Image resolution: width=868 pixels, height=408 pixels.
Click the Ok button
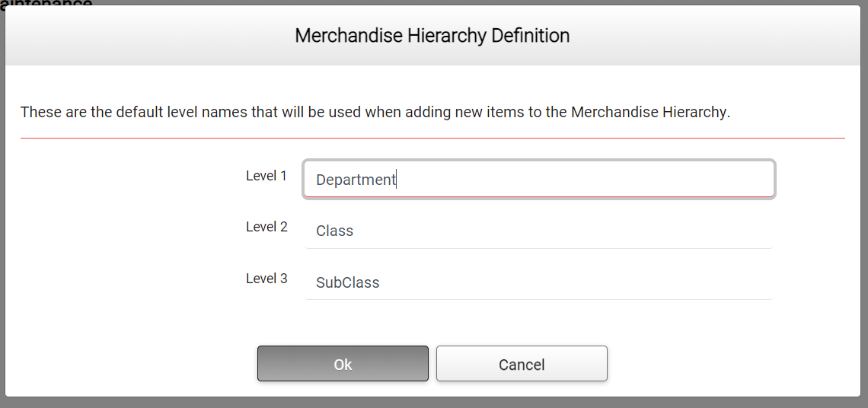pyautogui.click(x=343, y=364)
